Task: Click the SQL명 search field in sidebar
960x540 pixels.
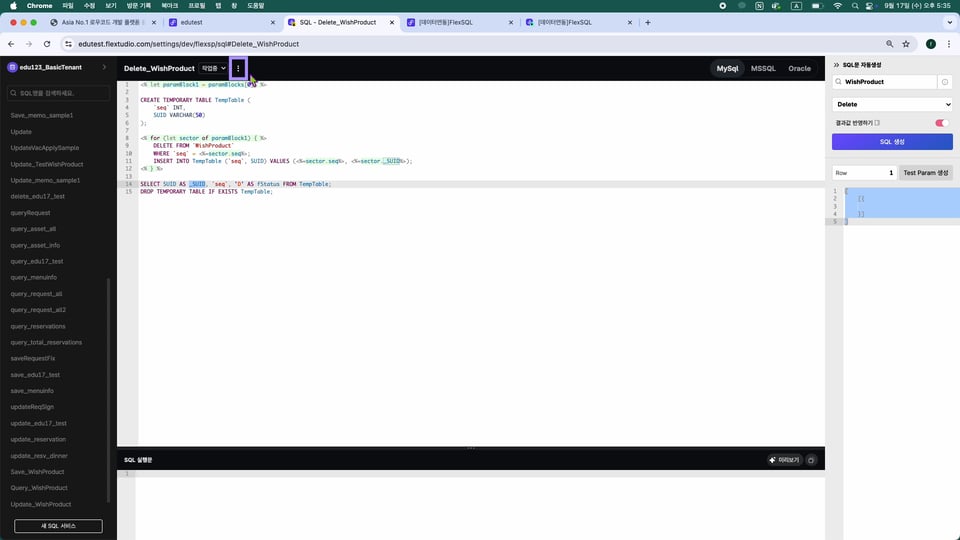Action: (x=58, y=93)
